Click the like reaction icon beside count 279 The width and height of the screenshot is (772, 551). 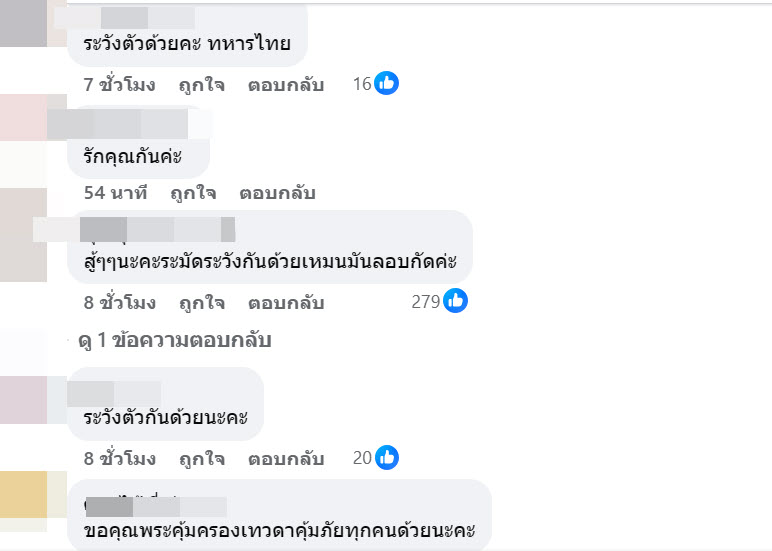[x=455, y=300]
